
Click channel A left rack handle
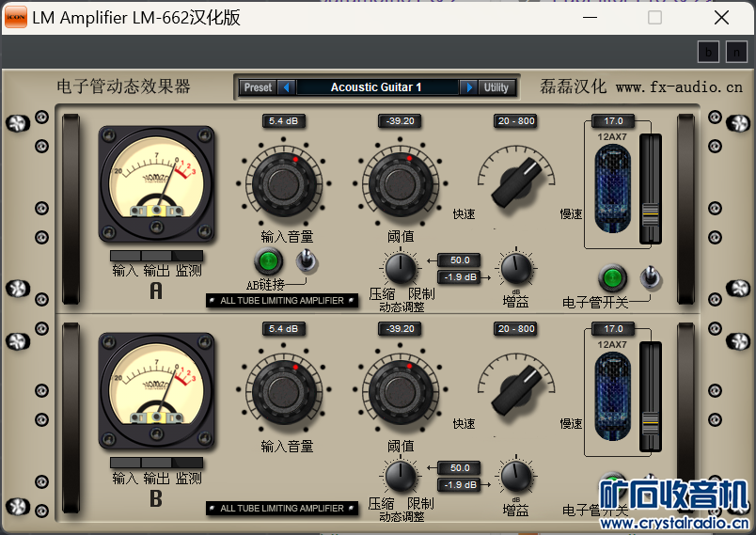click(71, 209)
